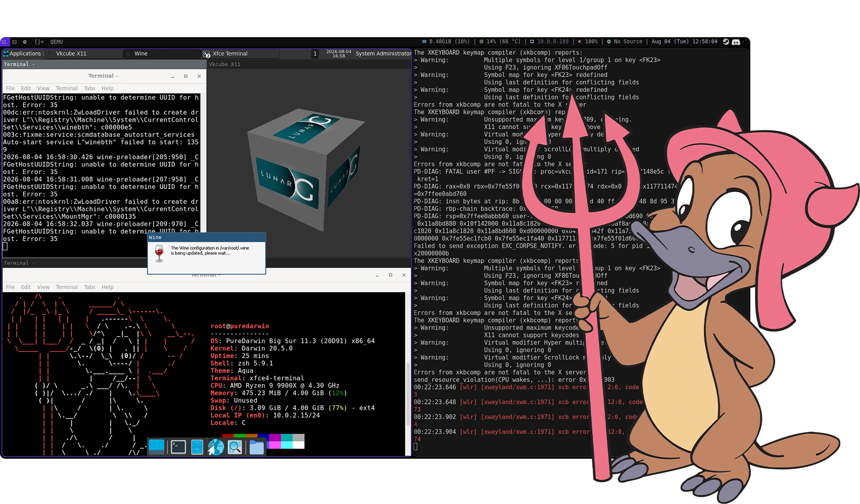
Task: Click the Kernel: Darwin 20.5.0 line
Action: (251, 349)
